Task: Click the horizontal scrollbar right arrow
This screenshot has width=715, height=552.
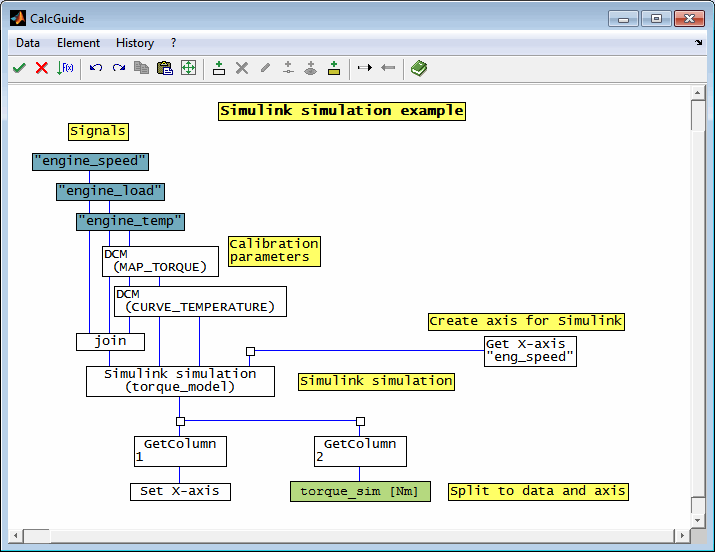Action: (x=682, y=536)
